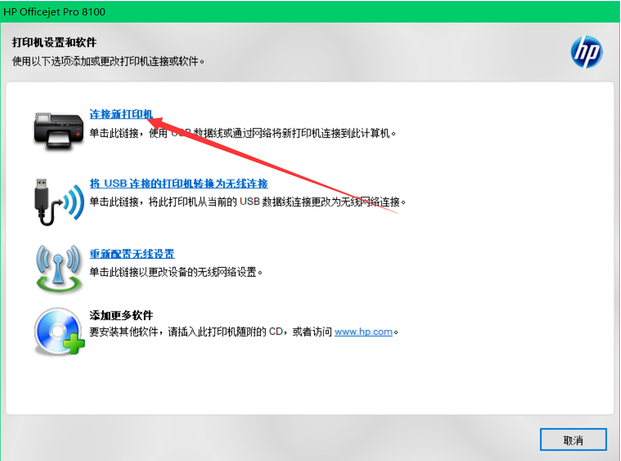This screenshot has height=461, width=621.
Task: Click the description beginning 要安装其他软件
Action: click(x=244, y=331)
